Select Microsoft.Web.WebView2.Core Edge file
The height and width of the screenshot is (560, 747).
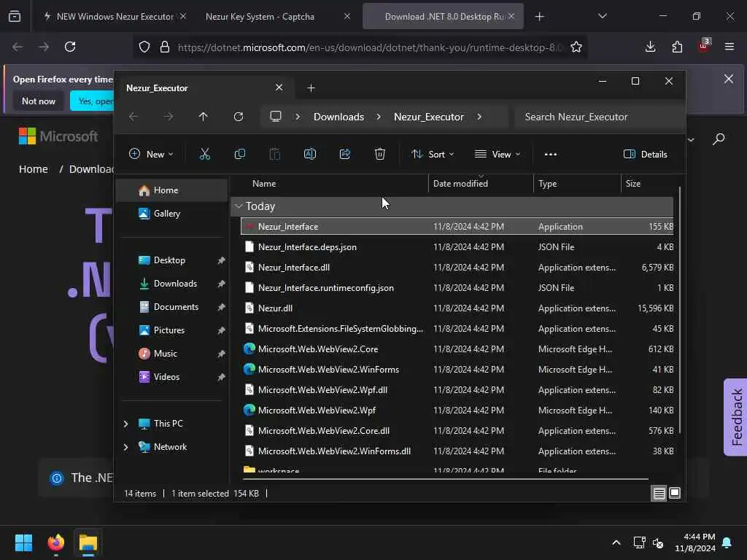pos(457,349)
